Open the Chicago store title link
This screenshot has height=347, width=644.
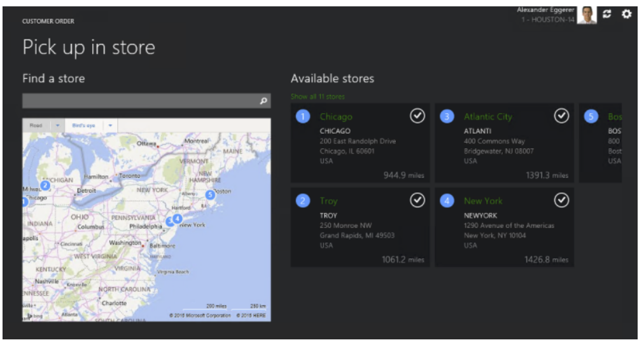point(336,117)
